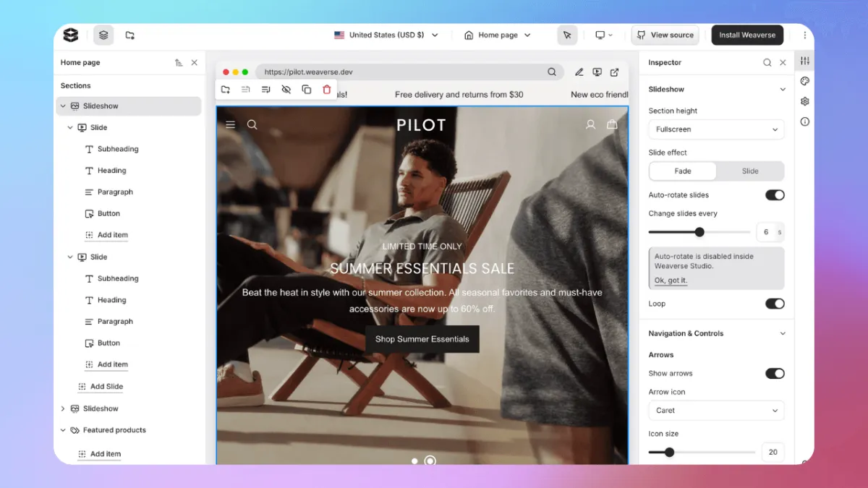This screenshot has width=868, height=488.
Task: Open preview in new tab icon
Action: (614, 72)
